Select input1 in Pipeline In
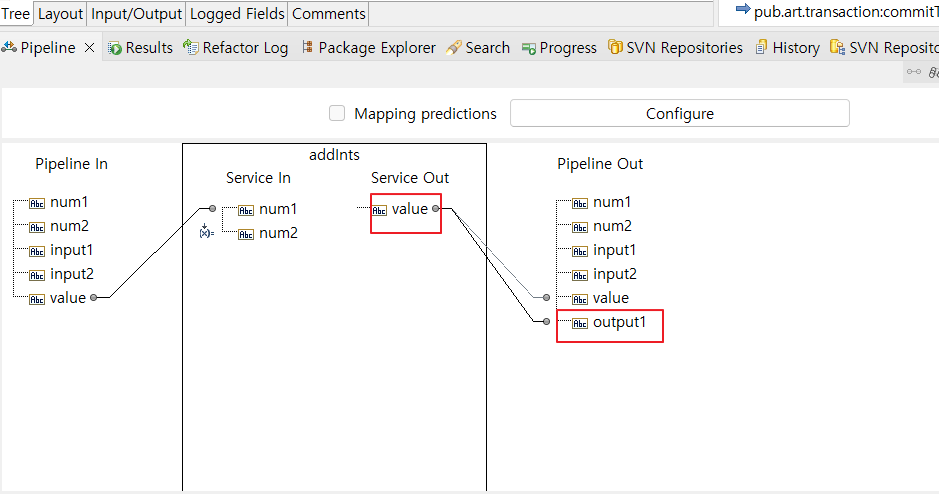Viewport: 939px width, 494px height. tap(71, 250)
